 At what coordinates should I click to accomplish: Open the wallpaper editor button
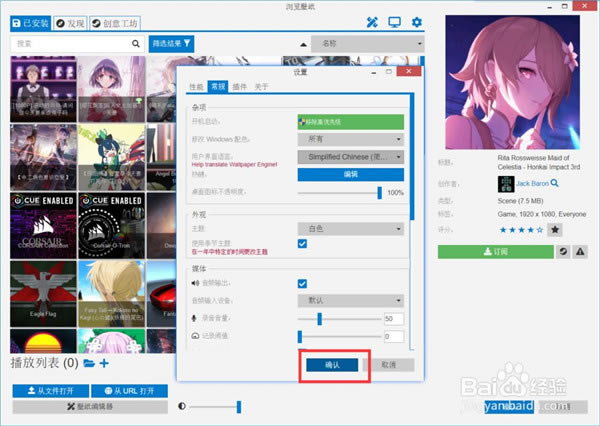tap(90, 406)
